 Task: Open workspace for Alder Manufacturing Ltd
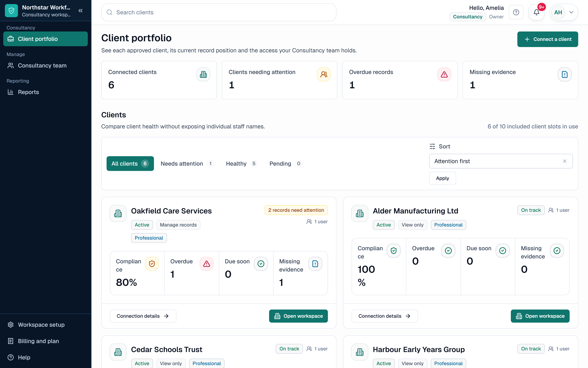click(x=540, y=316)
